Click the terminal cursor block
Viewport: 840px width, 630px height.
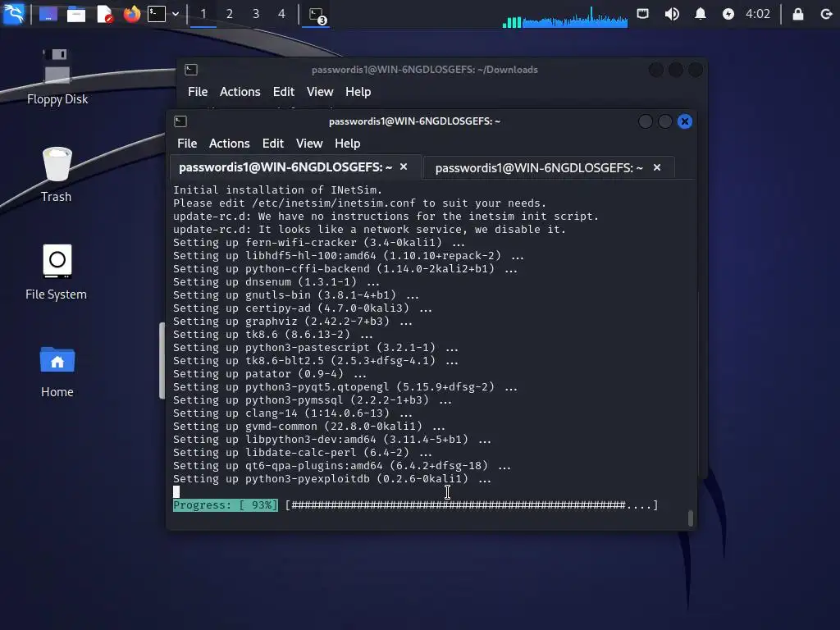click(x=176, y=492)
